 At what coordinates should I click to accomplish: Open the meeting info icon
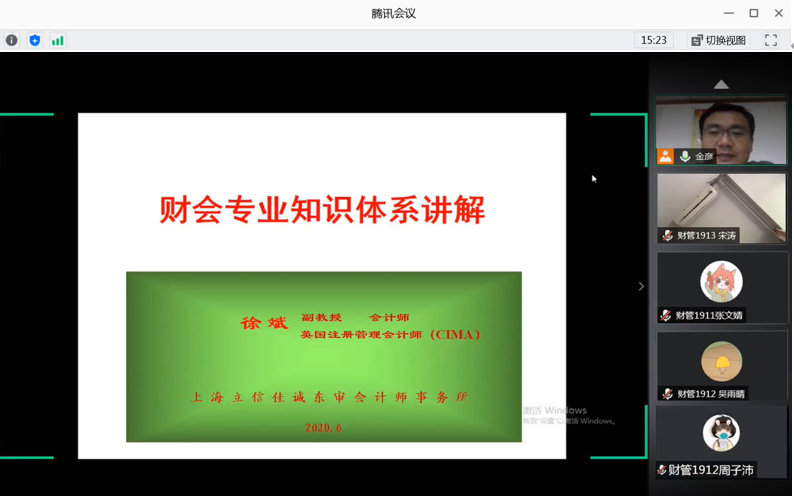(11, 41)
